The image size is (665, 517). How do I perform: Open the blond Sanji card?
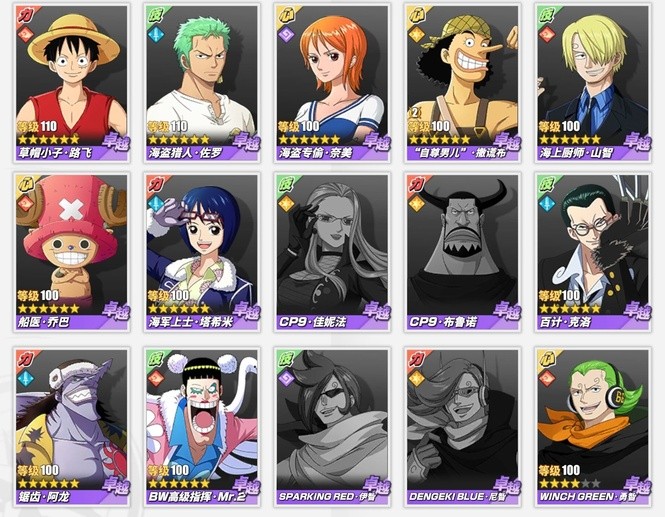(x=593, y=83)
